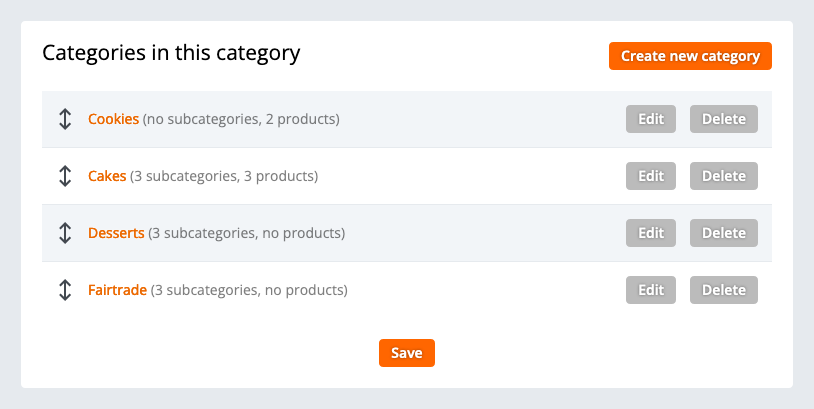The width and height of the screenshot is (814, 409).
Task: Click the drag arrow icon beside Cakes
Action: pos(65,177)
